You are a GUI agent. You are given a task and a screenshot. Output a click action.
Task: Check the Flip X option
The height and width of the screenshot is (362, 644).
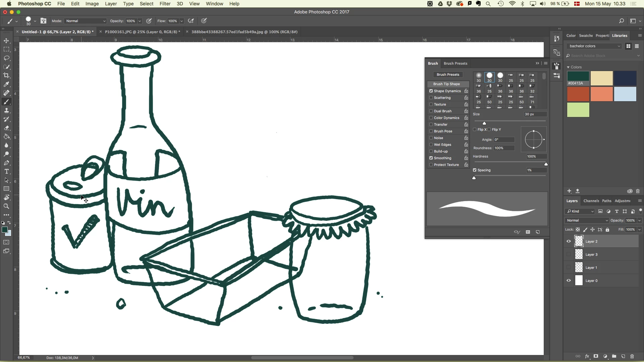(475, 130)
